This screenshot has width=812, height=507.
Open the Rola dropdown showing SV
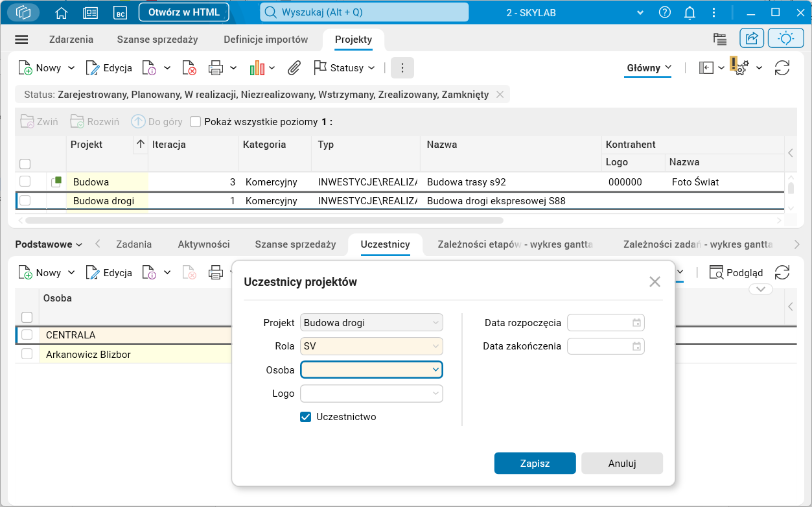pos(436,346)
